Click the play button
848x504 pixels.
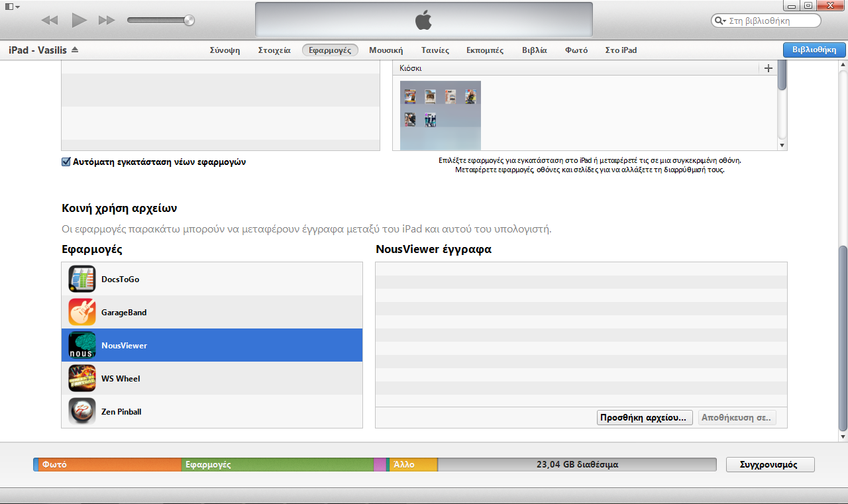[x=79, y=20]
